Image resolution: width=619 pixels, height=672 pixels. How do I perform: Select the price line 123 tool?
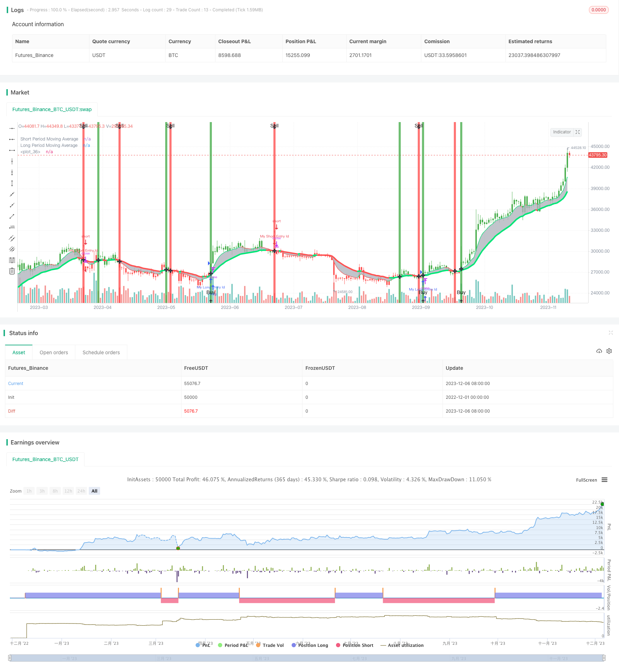12,227
